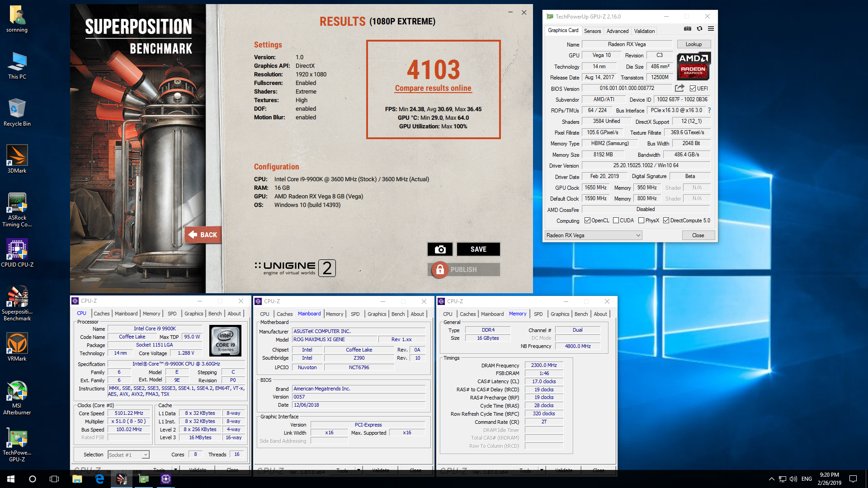Click ROG MAXIMUS XI GENE model field
This screenshot has height=488, width=868.
point(334,340)
